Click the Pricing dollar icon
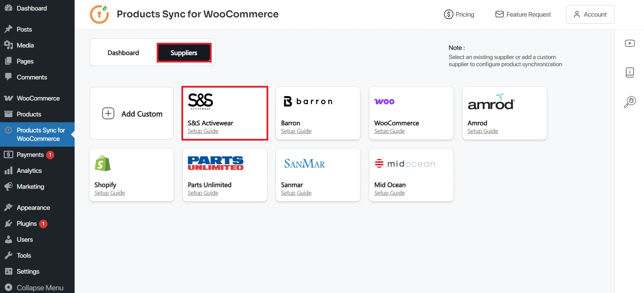This screenshot has width=644, height=293. click(x=448, y=14)
